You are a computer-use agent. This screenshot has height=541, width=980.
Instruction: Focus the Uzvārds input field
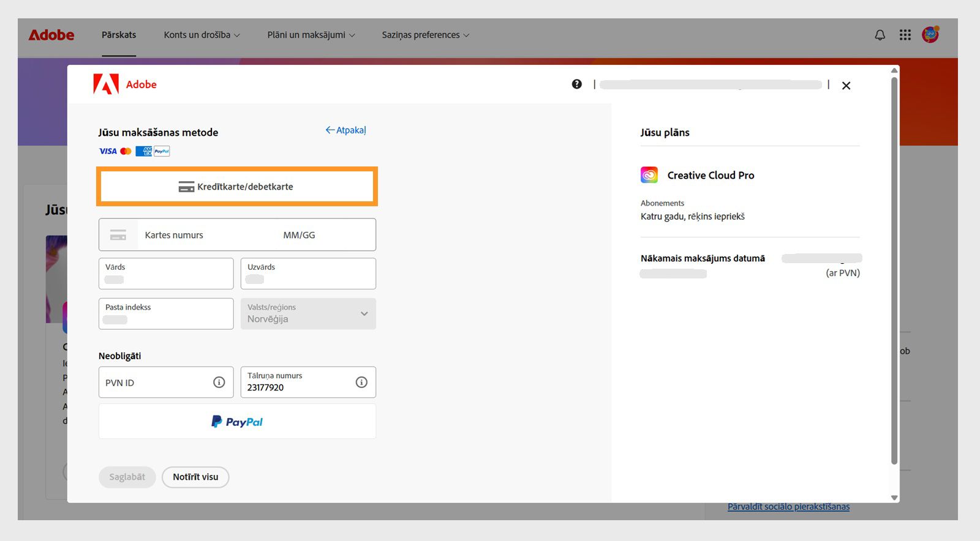coord(308,274)
